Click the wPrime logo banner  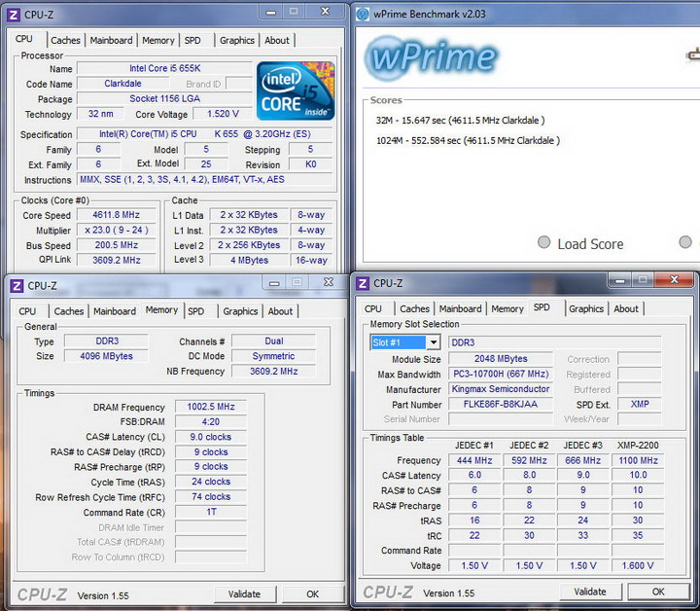point(431,57)
